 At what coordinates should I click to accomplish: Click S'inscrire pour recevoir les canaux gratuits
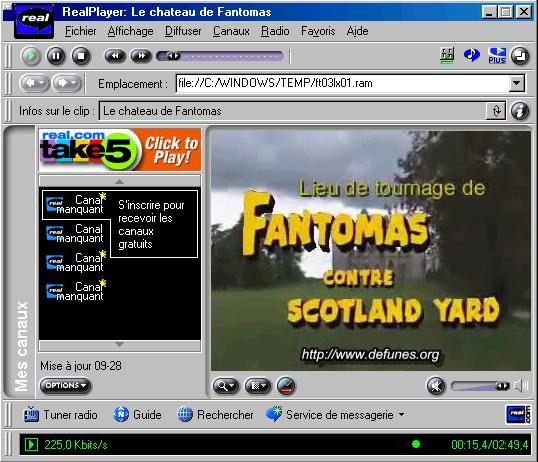[151, 224]
